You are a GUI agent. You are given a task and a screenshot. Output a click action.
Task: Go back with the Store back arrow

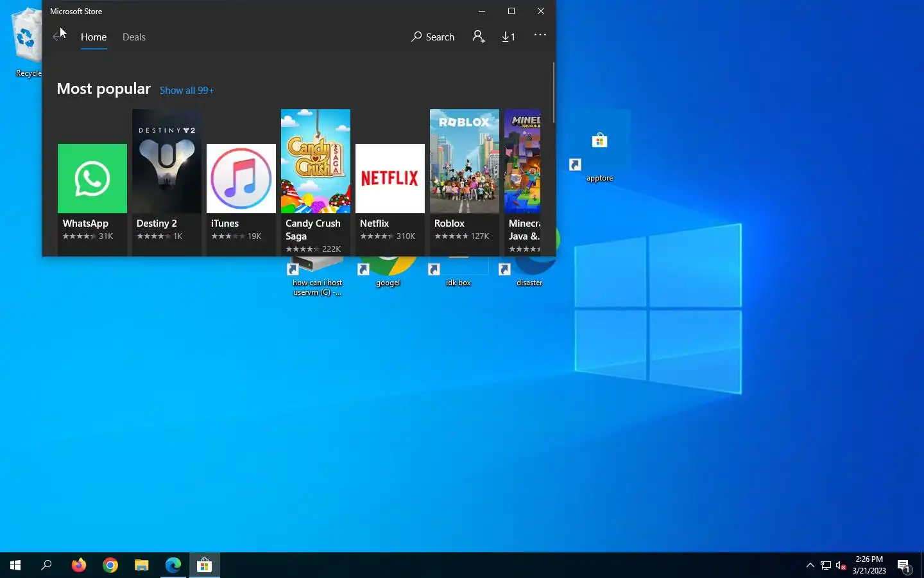[58, 37]
